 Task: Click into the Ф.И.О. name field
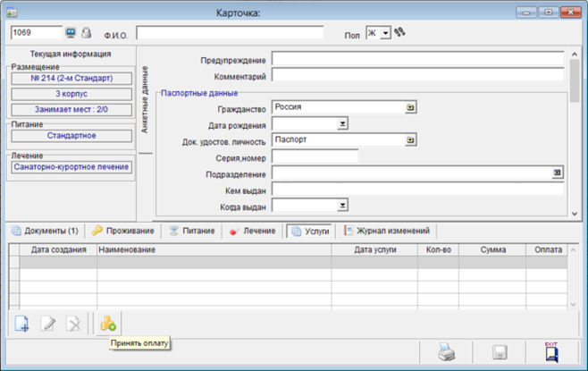pyautogui.click(x=230, y=33)
